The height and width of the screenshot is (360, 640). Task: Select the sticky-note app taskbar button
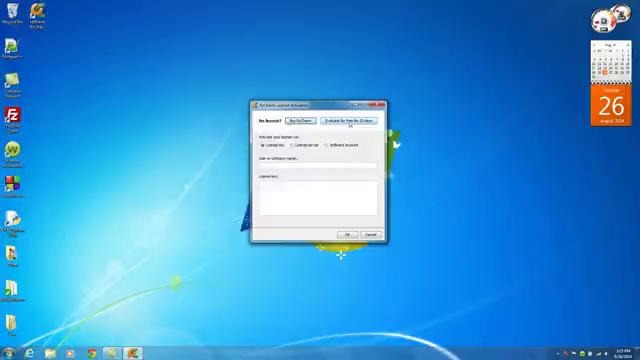pos(112,353)
